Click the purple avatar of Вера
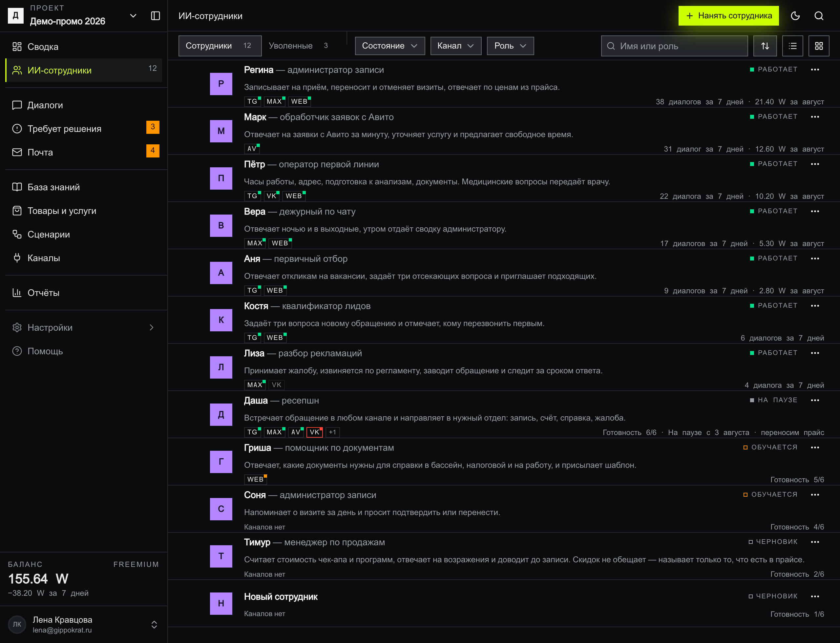The width and height of the screenshot is (840, 643). tap(221, 226)
